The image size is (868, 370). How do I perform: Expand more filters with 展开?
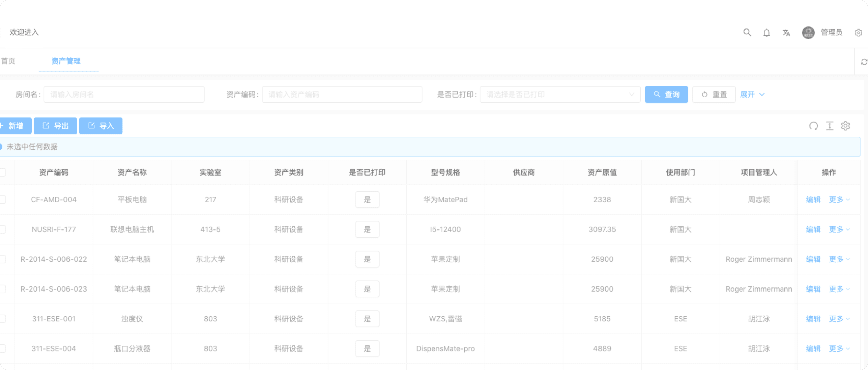point(752,95)
